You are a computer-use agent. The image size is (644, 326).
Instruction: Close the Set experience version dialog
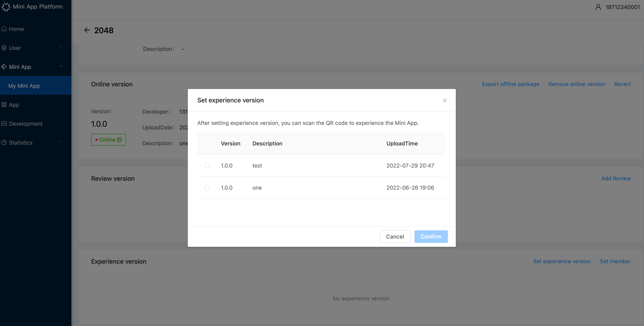[x=445, y=100]
